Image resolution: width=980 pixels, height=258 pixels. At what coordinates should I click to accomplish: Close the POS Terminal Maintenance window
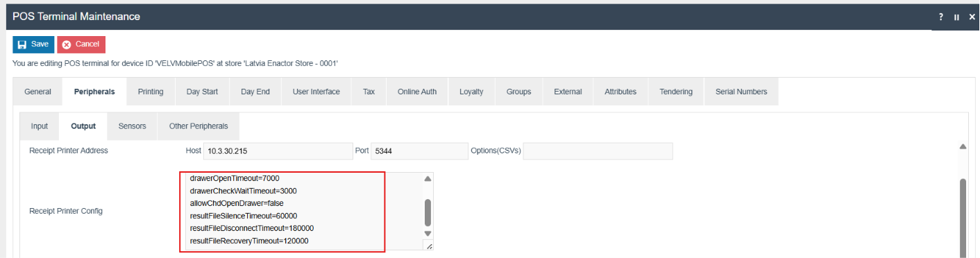pos(972,17)
